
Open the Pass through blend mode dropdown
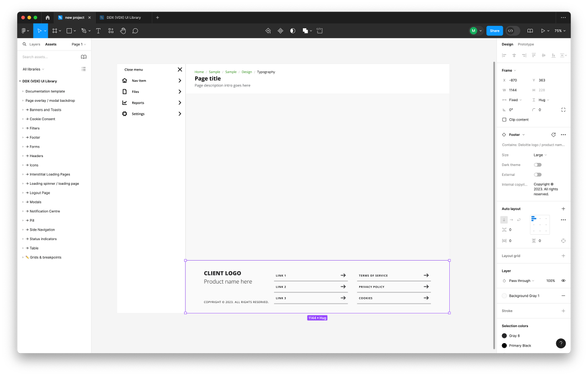click(x=521, y=281)
